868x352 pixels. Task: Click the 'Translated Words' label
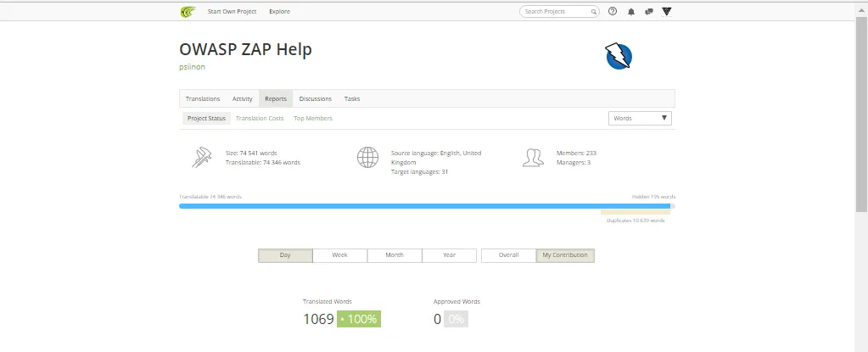coord(328,302)
